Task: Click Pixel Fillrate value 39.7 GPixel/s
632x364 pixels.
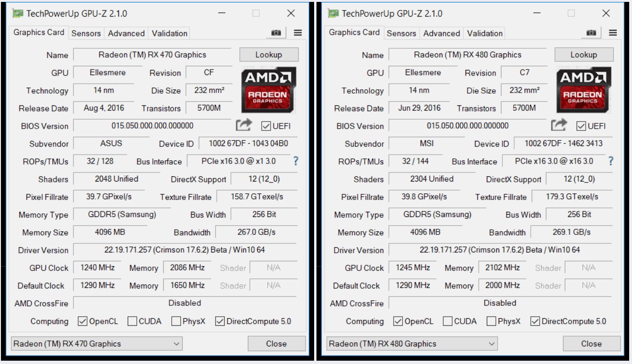Action: click(x=109, y=197)
